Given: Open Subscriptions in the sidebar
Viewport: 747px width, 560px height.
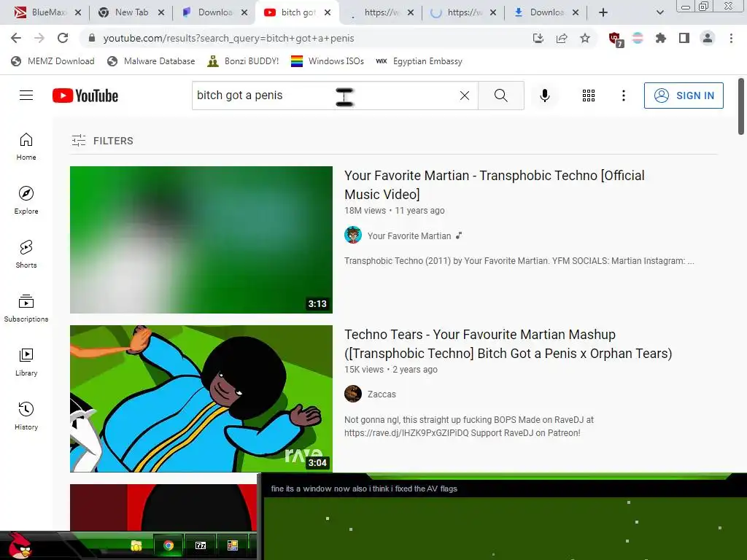Looking at the screenshot, I should [26, 308].
